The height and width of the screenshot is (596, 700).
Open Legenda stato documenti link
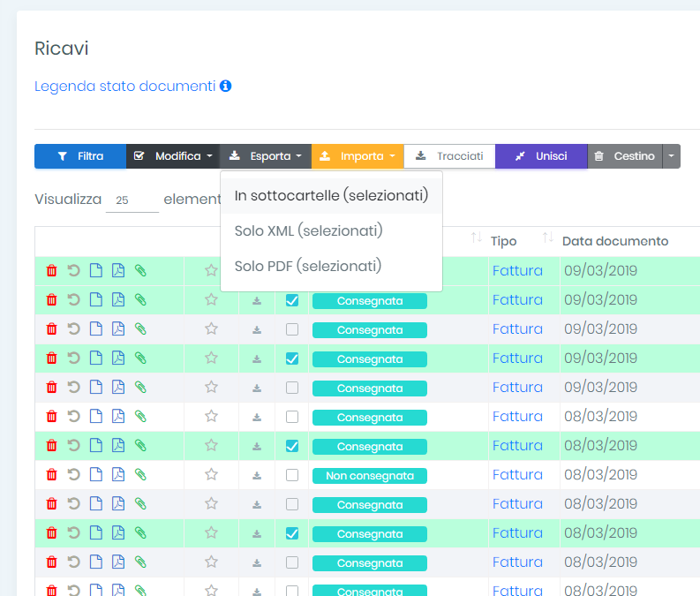[x=125, y=86]
